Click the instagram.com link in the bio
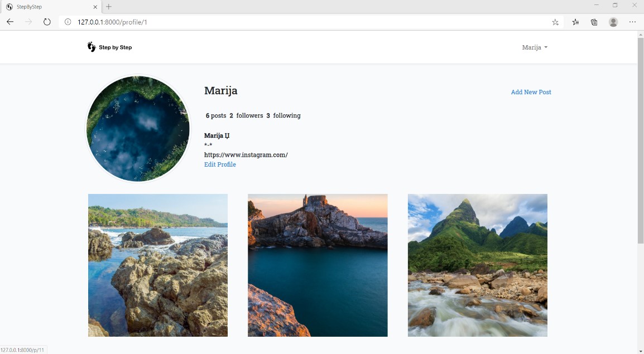The image size is (644, 354). click(246, 154)
